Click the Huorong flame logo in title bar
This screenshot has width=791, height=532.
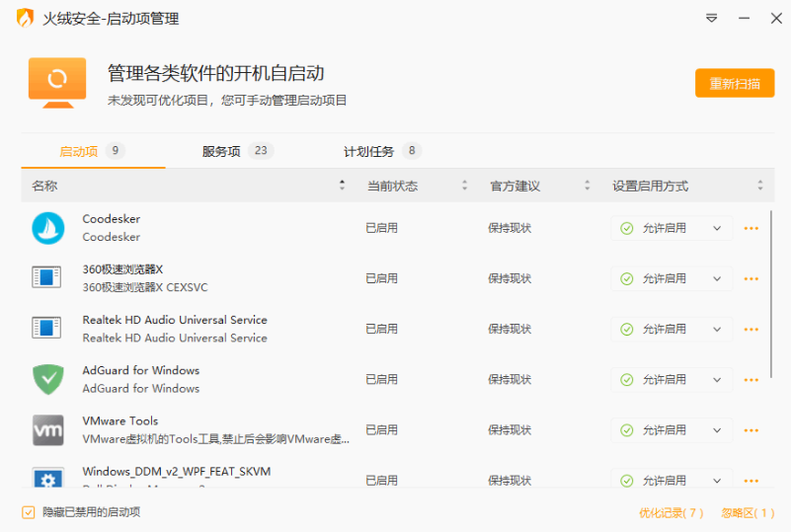coord(25,19)
